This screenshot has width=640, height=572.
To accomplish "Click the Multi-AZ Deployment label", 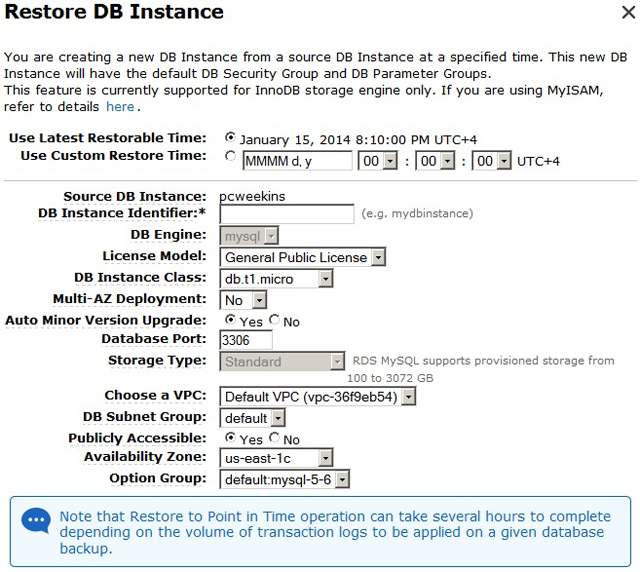I will (x=129, y=299).
